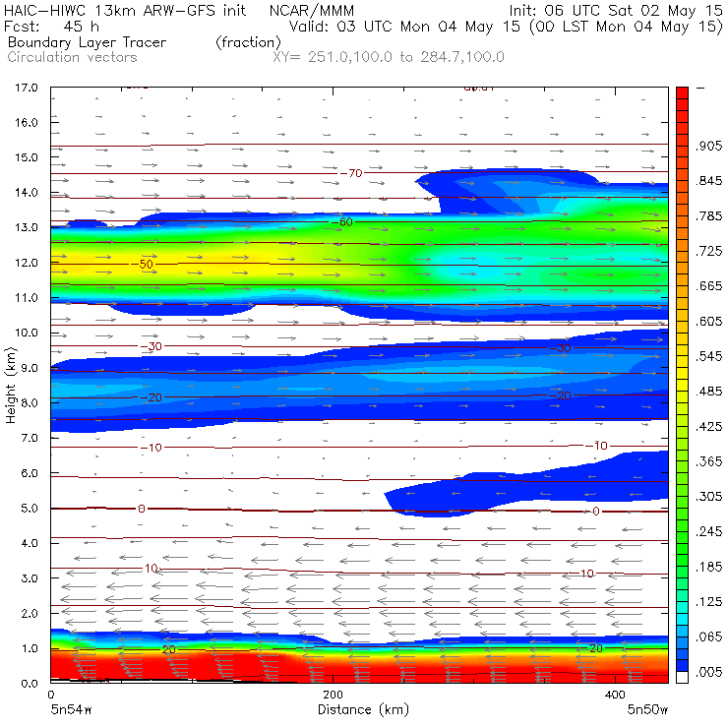Click the '.605' color bar value
Screen dimensions: 728x728
click(x=708, y=322)
